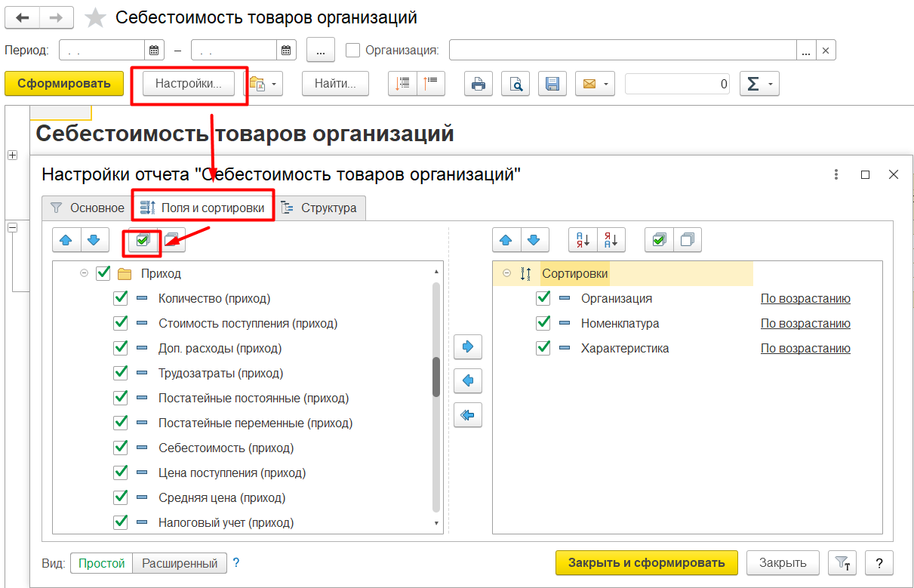Collapse the Сортировки tree node
Screen dimensions: 914x588
tap(506, 273)
